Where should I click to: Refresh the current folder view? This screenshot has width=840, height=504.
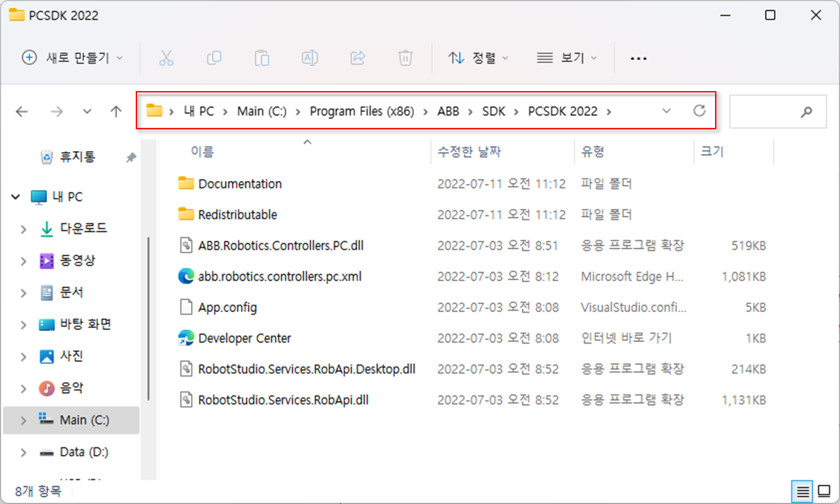(699, 111)
